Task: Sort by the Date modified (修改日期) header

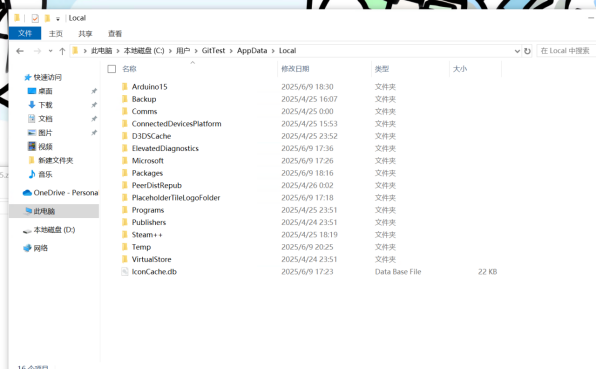Action: (295, 69)
